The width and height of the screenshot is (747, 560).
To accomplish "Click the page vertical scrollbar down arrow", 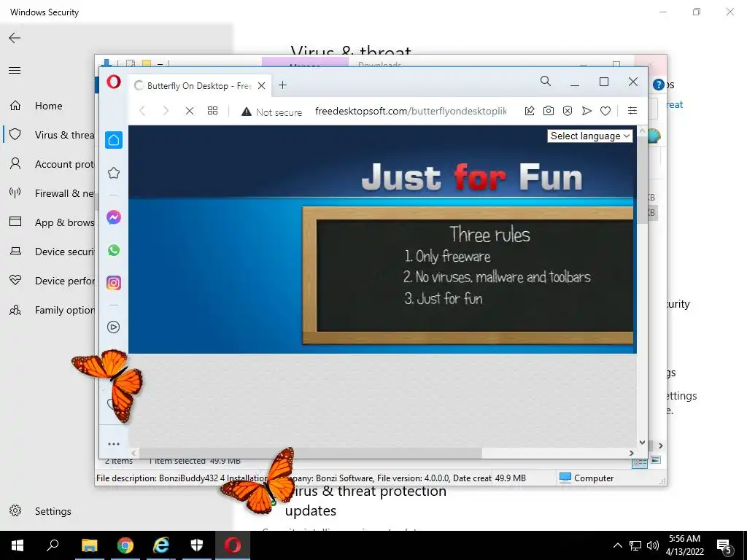I will pyautogui.click(x=642, y=443).
